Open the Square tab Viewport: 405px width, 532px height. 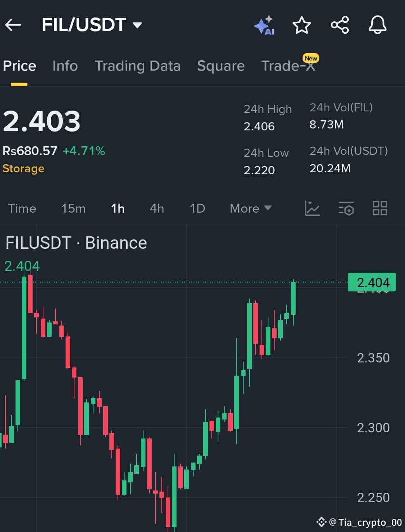221,66
